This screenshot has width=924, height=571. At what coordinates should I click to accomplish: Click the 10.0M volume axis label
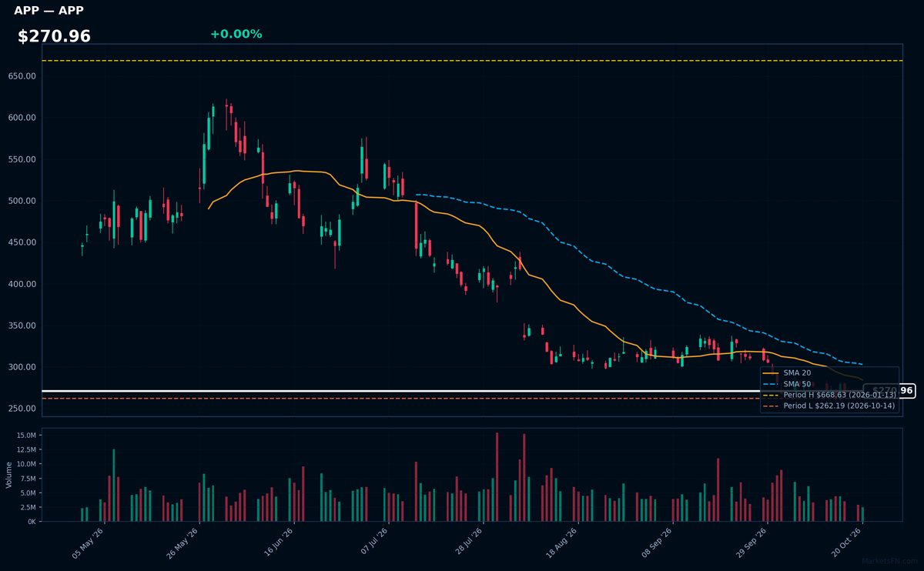click(x=26, y=464)
